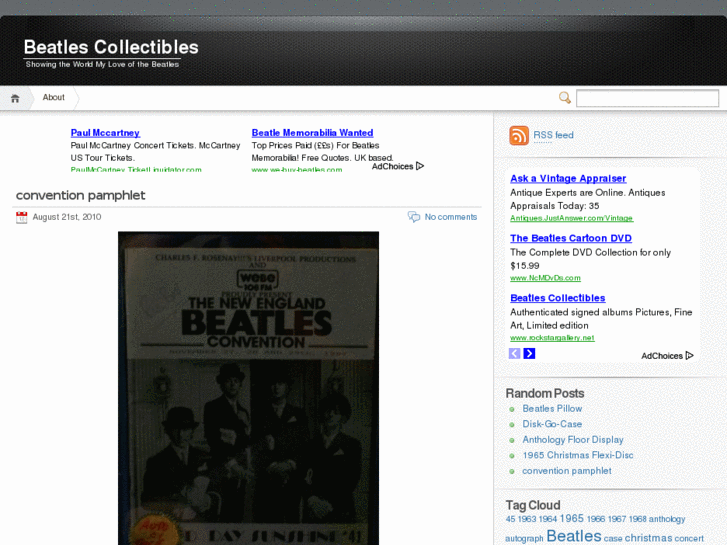Viewport: 727px width, 545px height.
Task: Visit PaulMcCartney.TicketLiquidator.com URL
Action: pyautogui.click(x=136, y=169)
